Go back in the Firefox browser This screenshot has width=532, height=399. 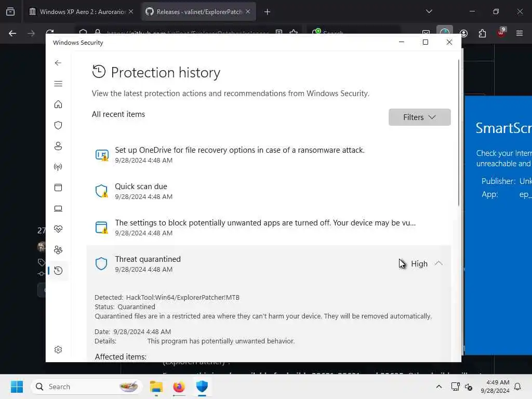click(12, 33)
